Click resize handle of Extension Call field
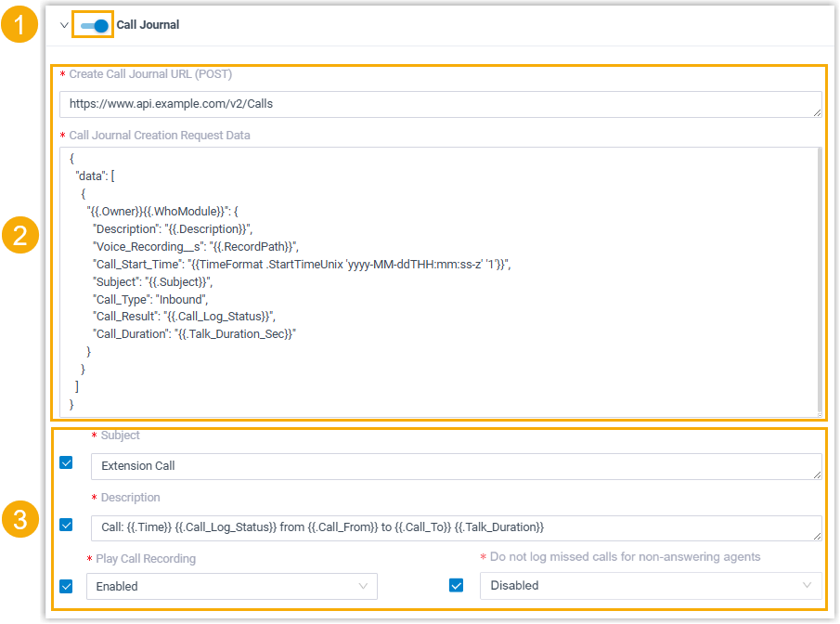 pyautogui.click(x=817, y=474)
